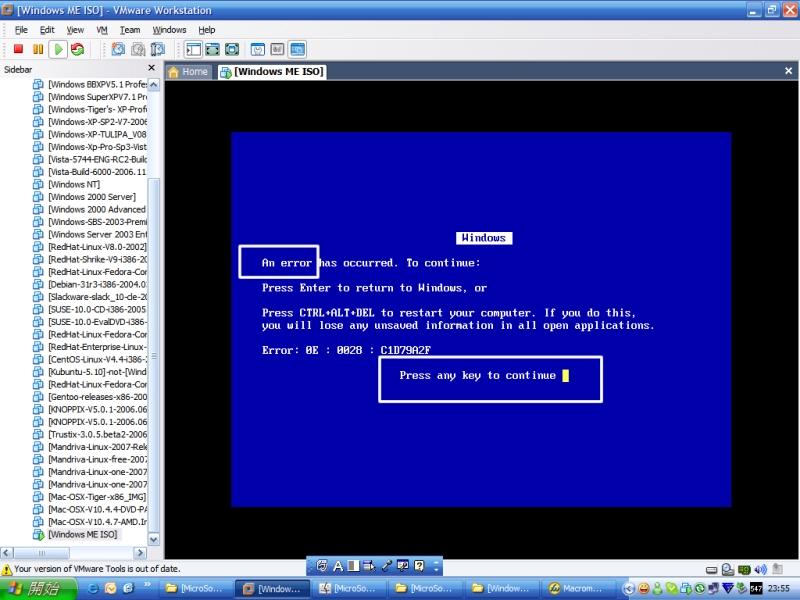This screenshot has width=800, height=600.
Task: Click the Summary view toolbar icon
Action: click(x=258, y=49)
